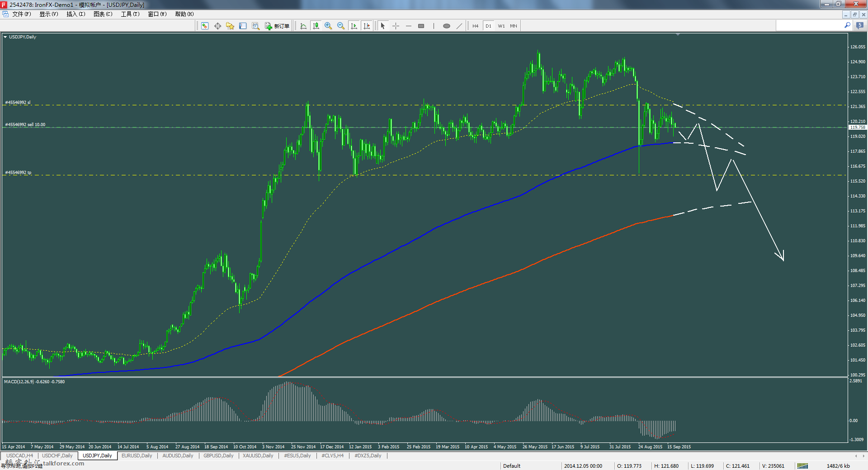The image size is (868, 470).
Task: Click the MACD(12,26,9) indicator label
Action: point(34,382)
